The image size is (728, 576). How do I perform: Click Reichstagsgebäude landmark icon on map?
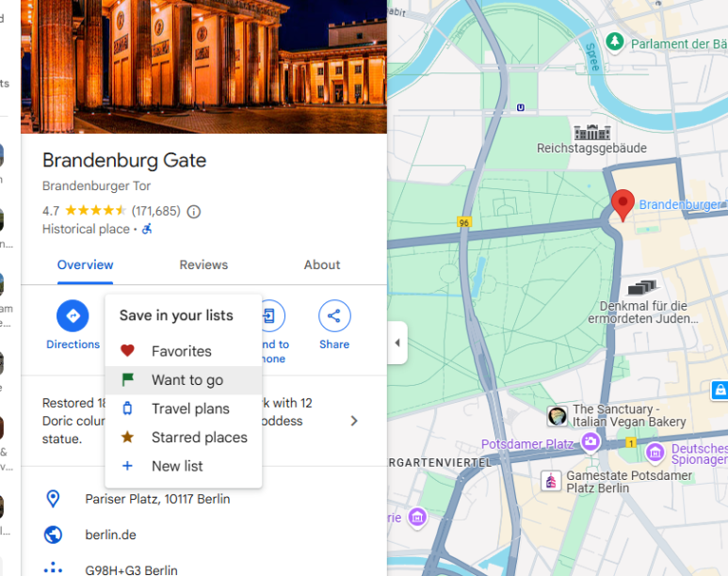pos(592,133)
